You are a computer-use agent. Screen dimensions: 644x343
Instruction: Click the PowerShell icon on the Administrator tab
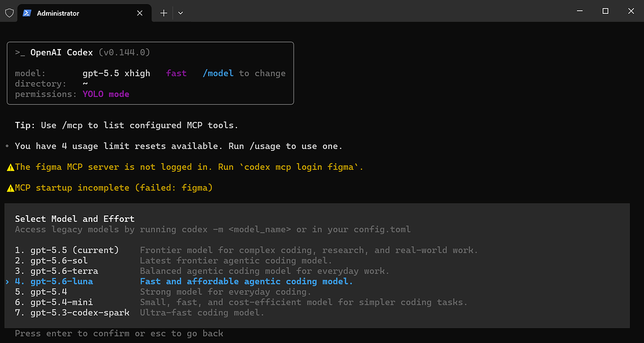pos(27,13)
